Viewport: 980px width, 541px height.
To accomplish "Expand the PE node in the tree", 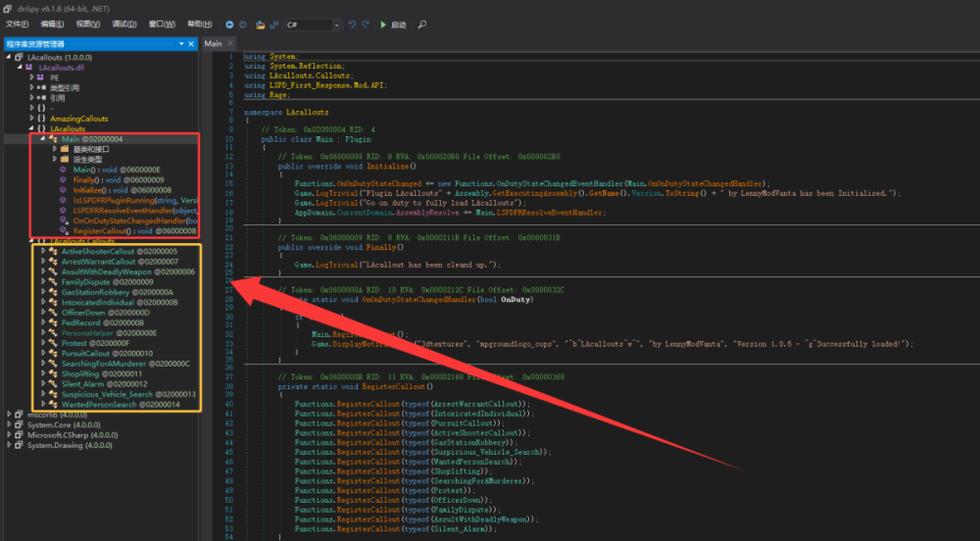I will point(32,77).
